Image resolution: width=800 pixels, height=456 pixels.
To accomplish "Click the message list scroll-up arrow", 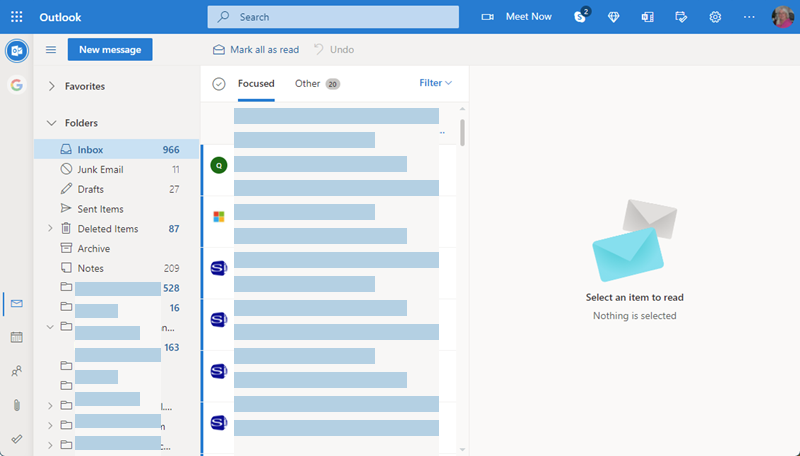I will coord(462,109).
